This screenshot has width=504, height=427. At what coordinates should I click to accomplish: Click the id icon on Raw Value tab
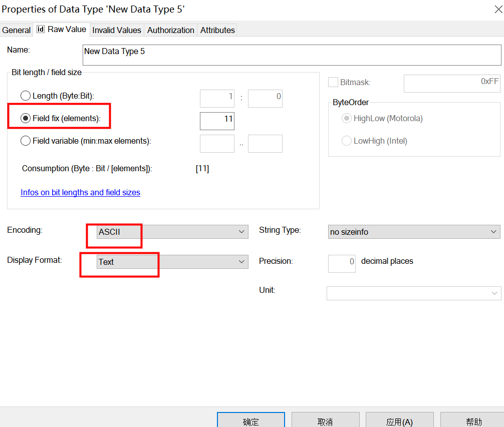(x=41, y=29)
